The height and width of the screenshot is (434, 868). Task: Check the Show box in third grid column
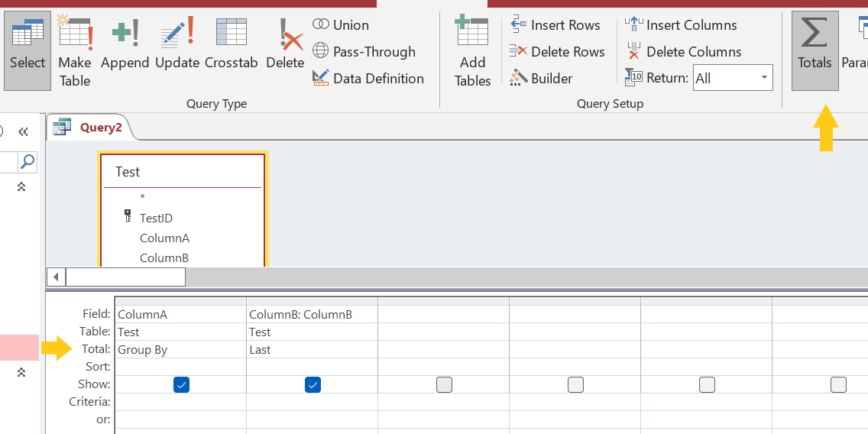444,385
